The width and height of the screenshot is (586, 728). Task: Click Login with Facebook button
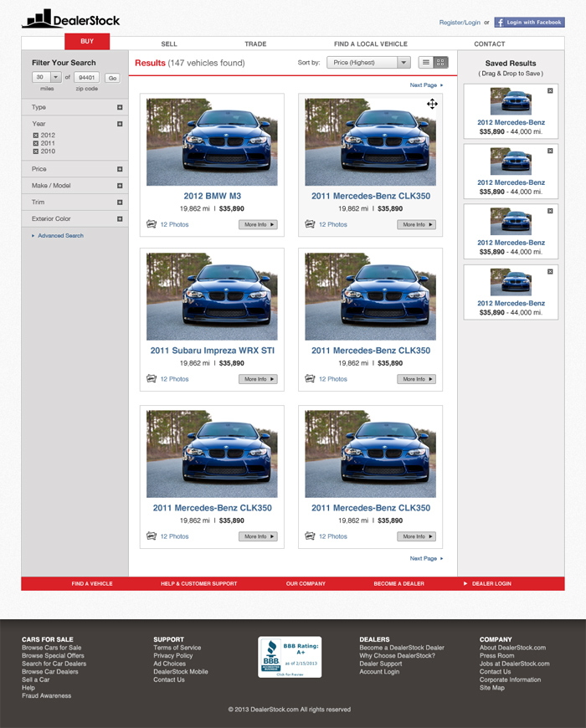pos(529,23)
